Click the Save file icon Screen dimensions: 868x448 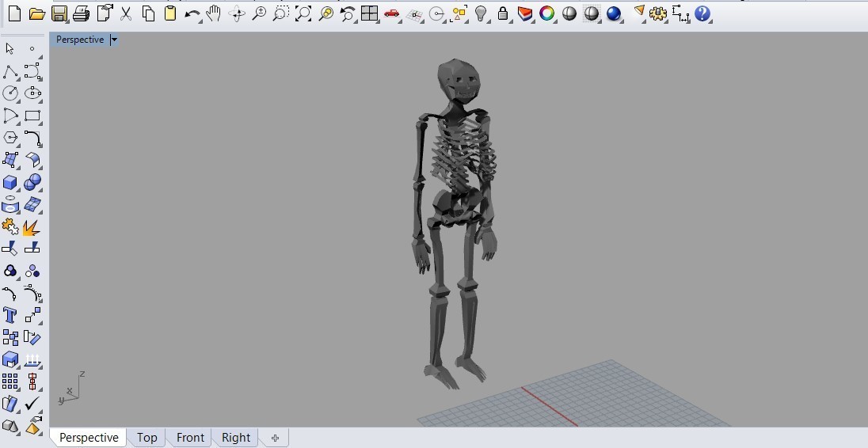[x=59, y=13]
